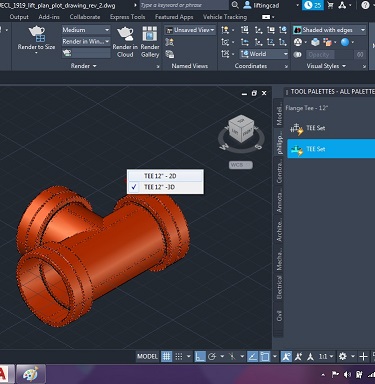Click the X-ray effect icon beside Opacity

tap(297, 54)
